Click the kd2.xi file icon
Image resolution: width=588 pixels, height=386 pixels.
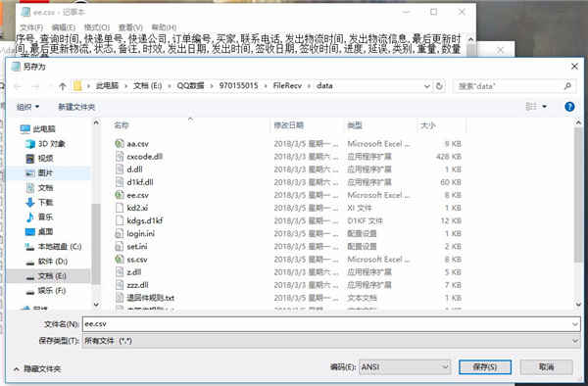point(120,208)
